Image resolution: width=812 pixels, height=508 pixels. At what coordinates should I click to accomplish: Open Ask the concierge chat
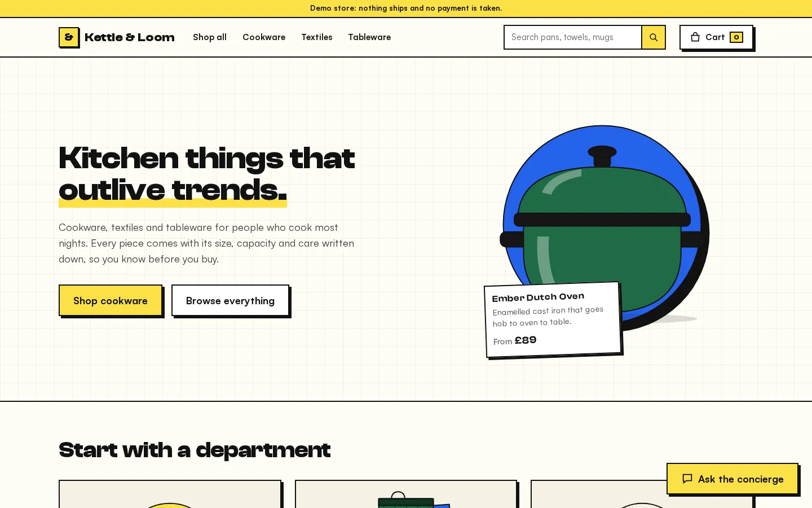click(732, 479)
